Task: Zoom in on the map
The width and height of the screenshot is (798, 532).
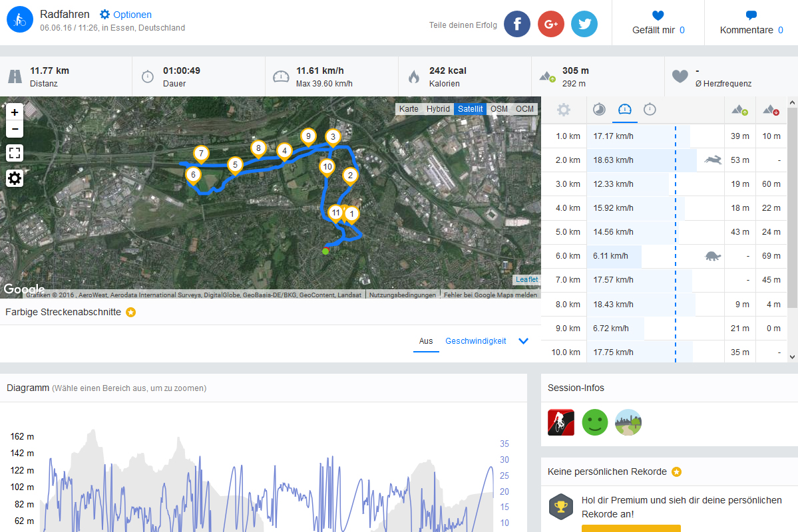Action: tap(15, 112)
